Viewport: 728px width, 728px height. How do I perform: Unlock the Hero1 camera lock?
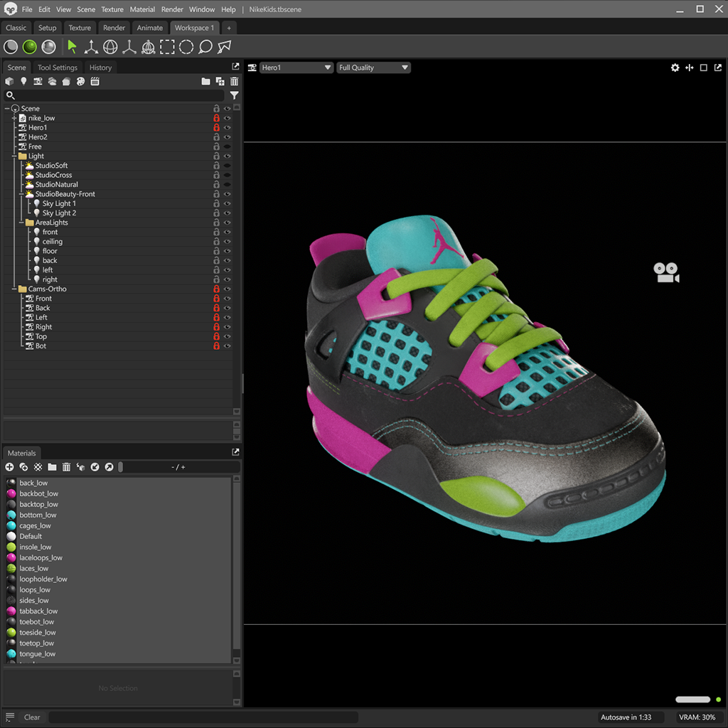216,128
